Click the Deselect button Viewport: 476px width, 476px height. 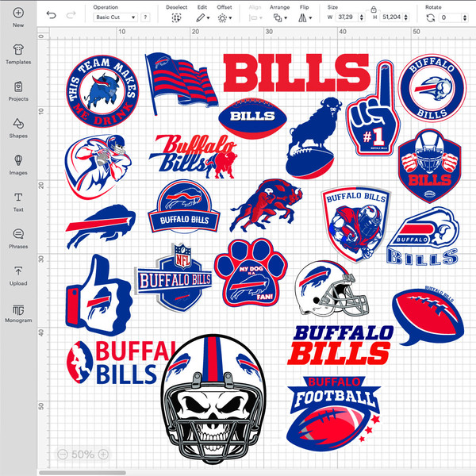pyautogui.click(x=177, y=17)
